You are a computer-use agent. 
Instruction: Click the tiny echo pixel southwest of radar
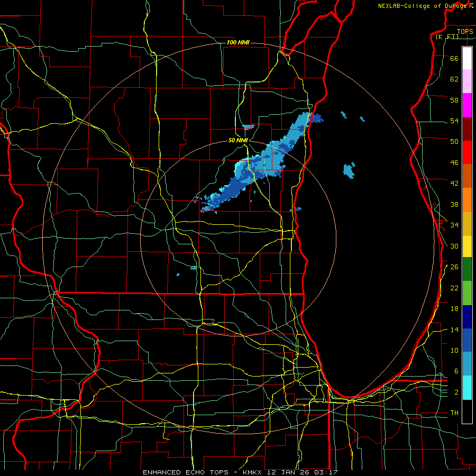point(178,274)
